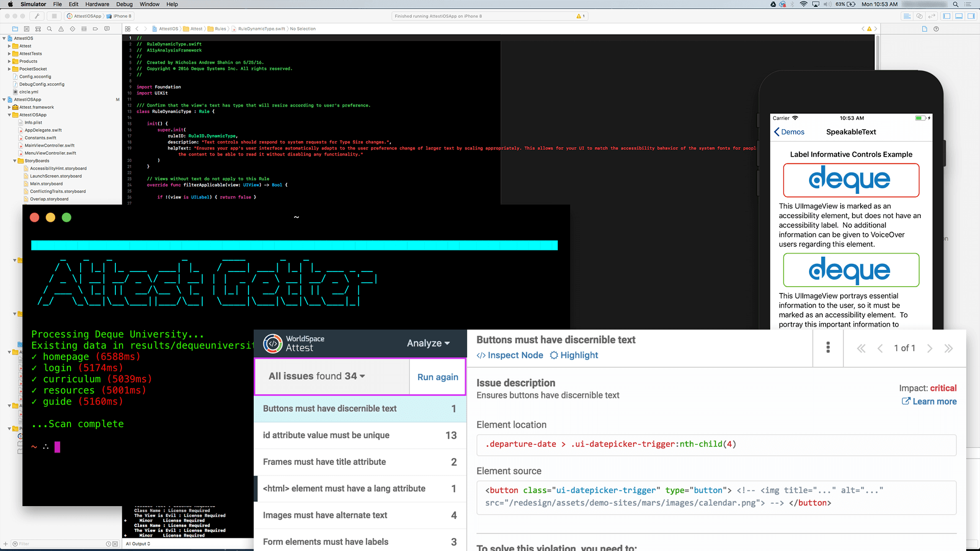This screenshot has height=551, width=980.
Task: Select 'id attribute value must be unique' issue
Action: tap(360, 435)
